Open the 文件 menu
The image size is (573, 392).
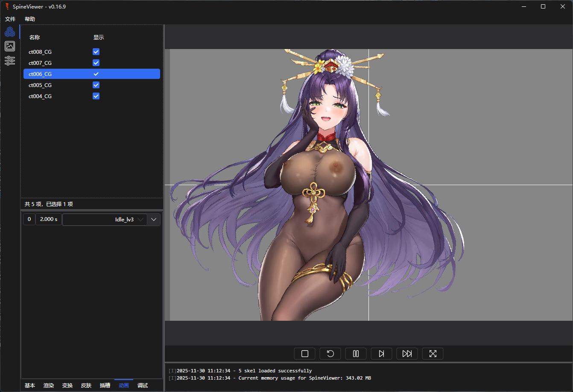click(10, 19)
